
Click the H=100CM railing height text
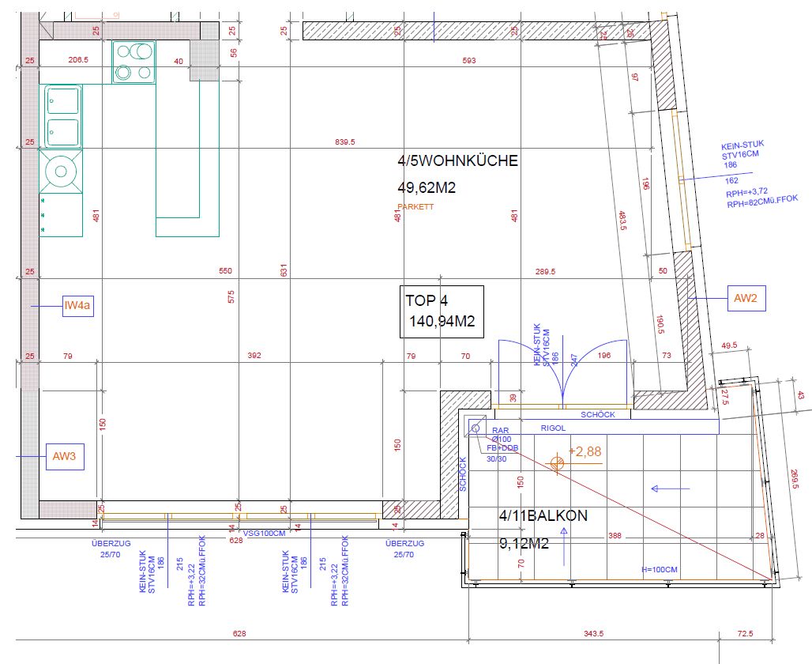(660, 570)
